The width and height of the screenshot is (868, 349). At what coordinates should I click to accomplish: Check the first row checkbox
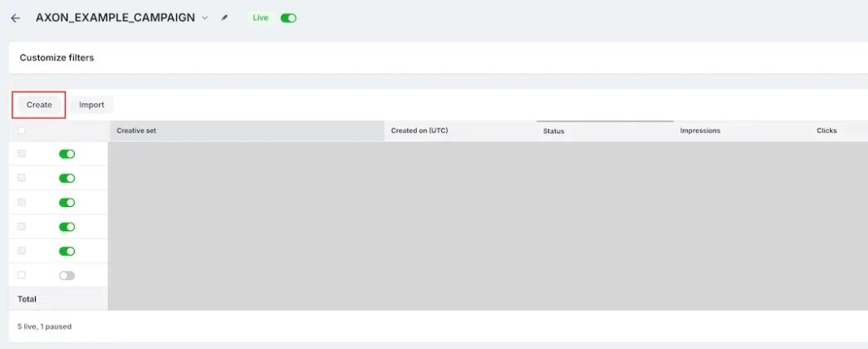(21, 154)
